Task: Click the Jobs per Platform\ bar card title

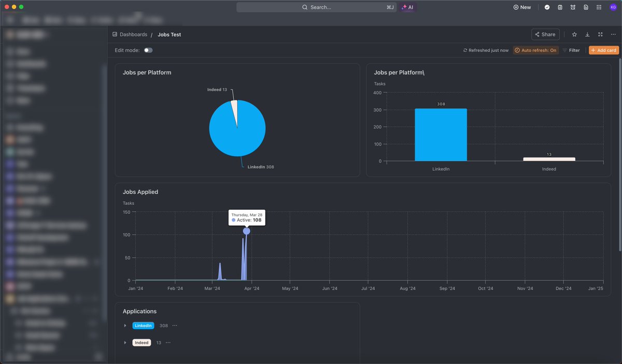Action: coord(399,72)
